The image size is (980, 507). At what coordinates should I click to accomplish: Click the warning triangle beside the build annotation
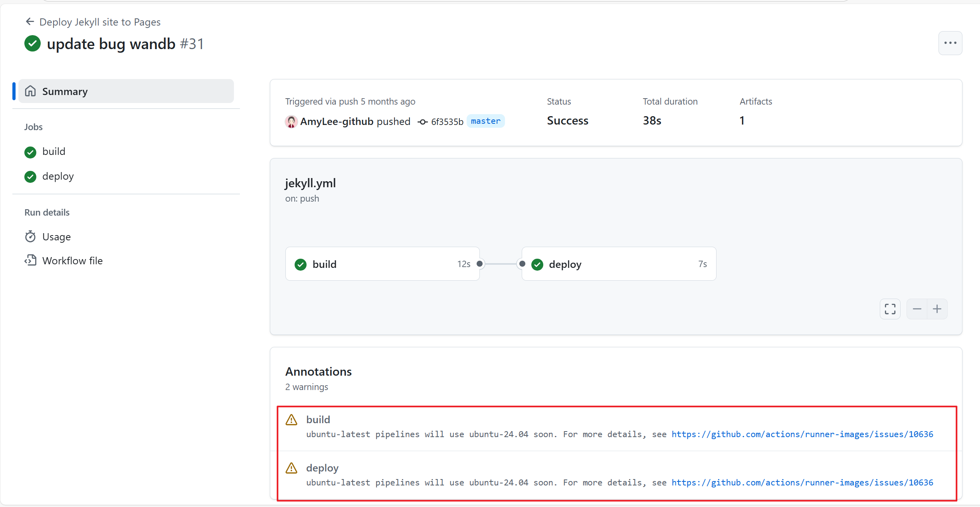pos(291,420)
